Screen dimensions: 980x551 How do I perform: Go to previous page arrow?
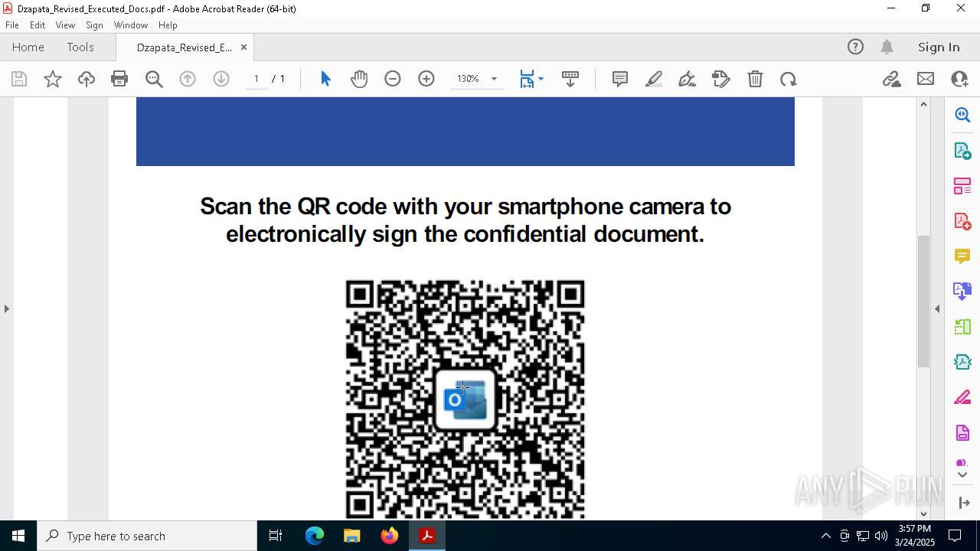(188, 79)
